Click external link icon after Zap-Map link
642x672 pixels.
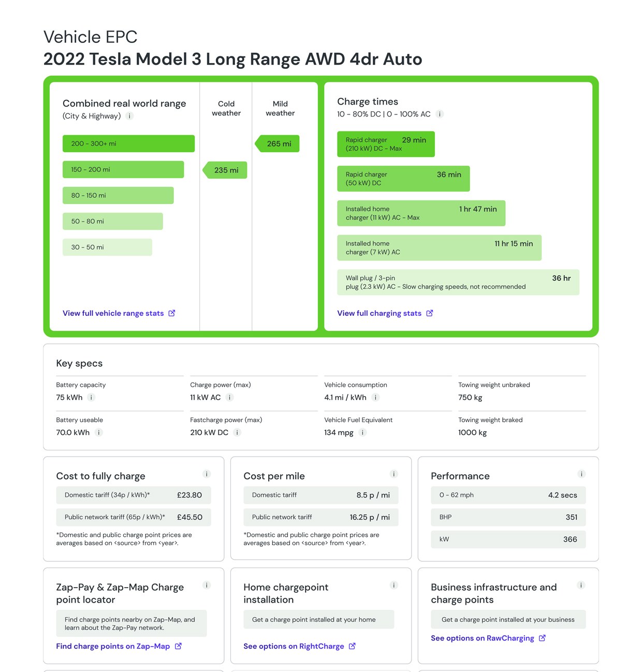178,646
